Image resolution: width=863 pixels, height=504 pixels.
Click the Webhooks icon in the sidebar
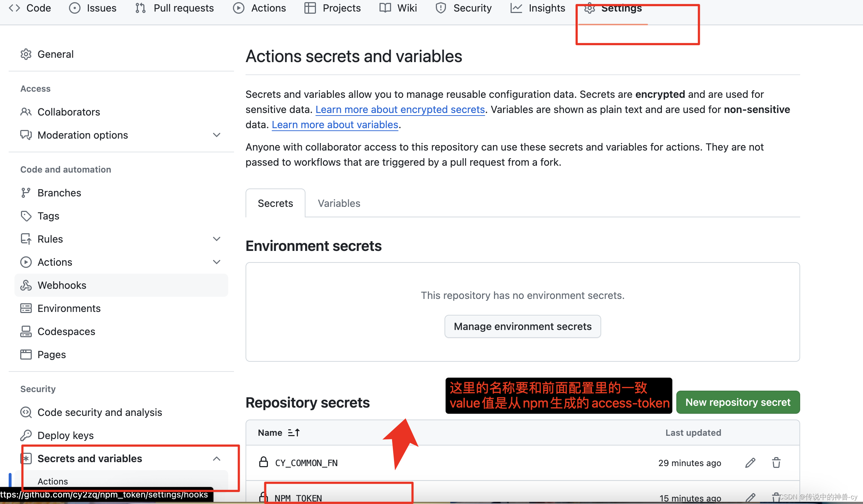point(26,285)
